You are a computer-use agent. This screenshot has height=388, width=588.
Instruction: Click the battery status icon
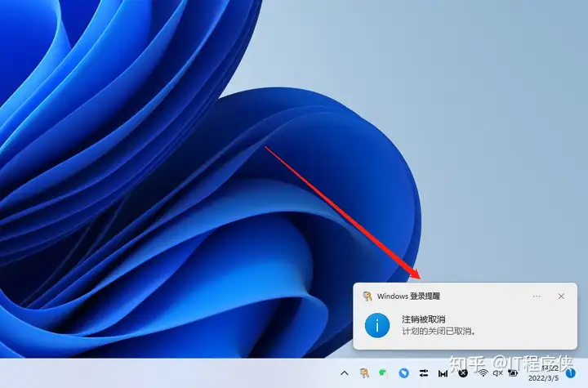pyautogui.click(x=513, y=373)
